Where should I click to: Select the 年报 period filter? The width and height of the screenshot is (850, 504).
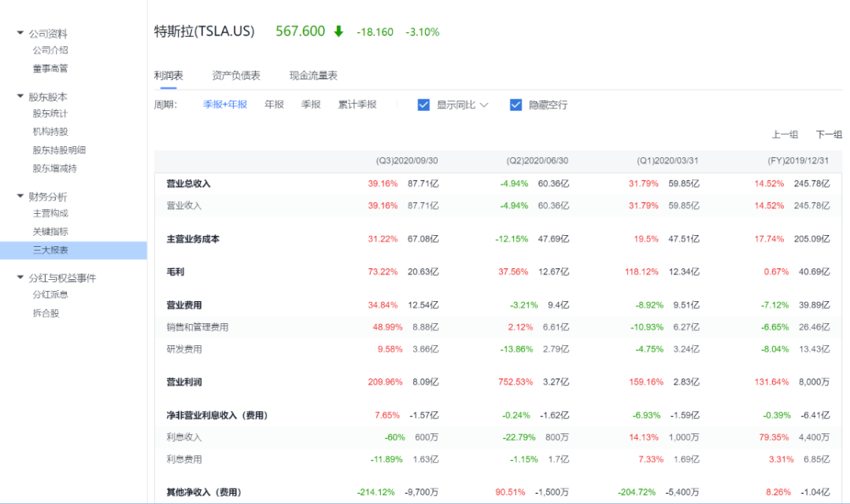275,105
